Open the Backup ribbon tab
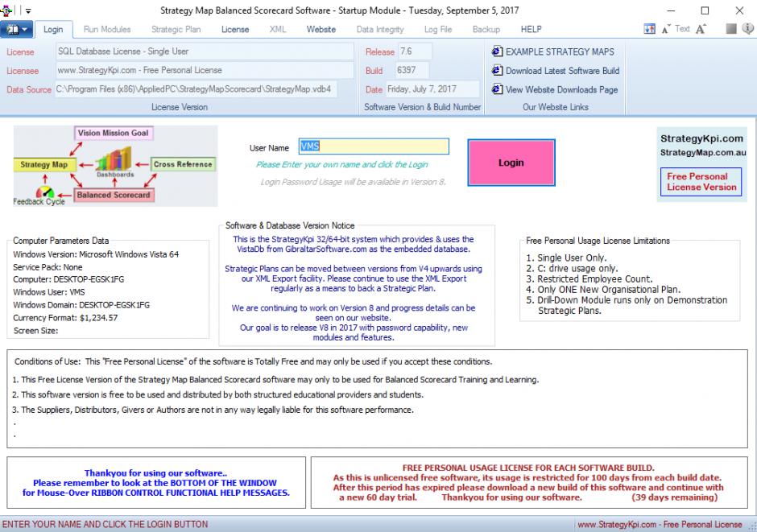Viewport: 757px width, 532px height. tap(486, 30)
